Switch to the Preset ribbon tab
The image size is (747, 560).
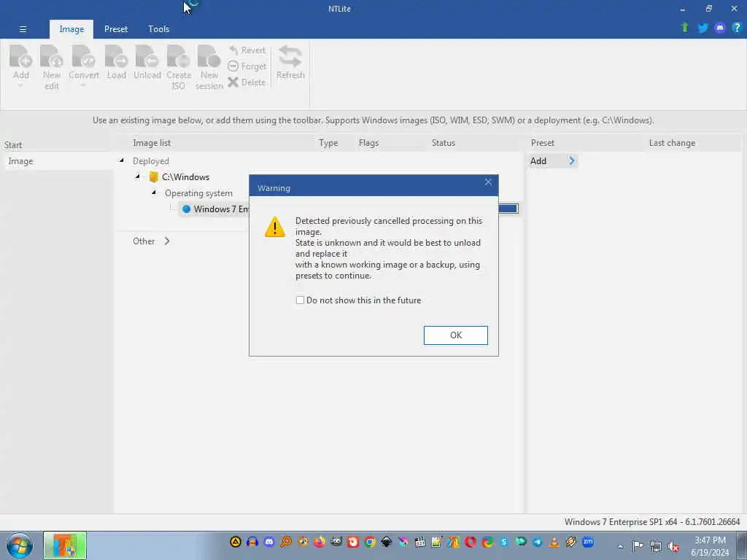(116, 29)
